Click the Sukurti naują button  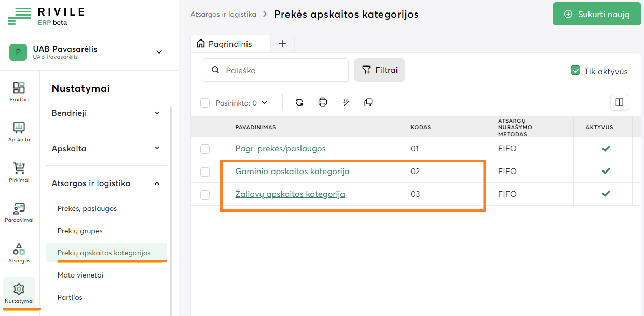[596, 14]
